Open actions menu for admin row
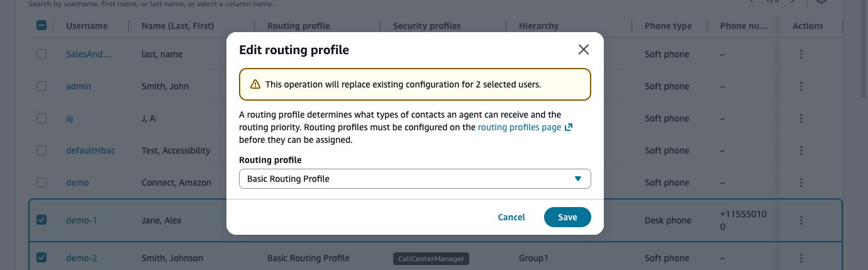 [x=801, y=86]
